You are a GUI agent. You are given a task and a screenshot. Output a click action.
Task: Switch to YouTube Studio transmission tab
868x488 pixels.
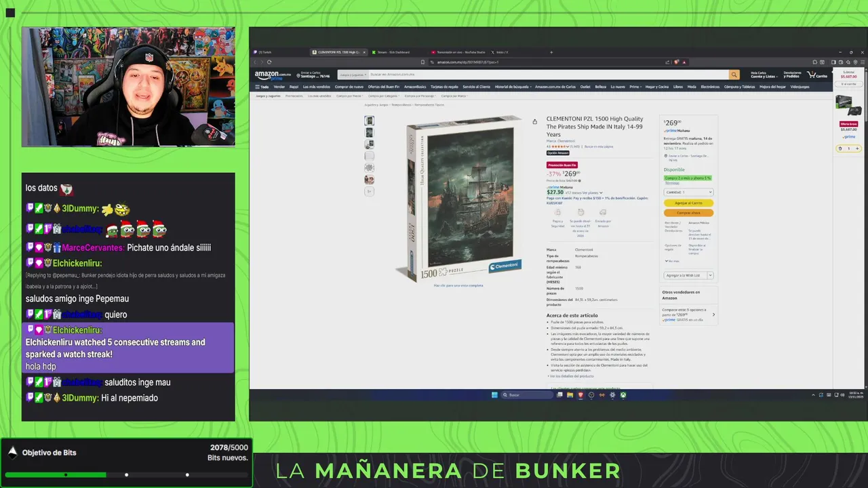458,52
